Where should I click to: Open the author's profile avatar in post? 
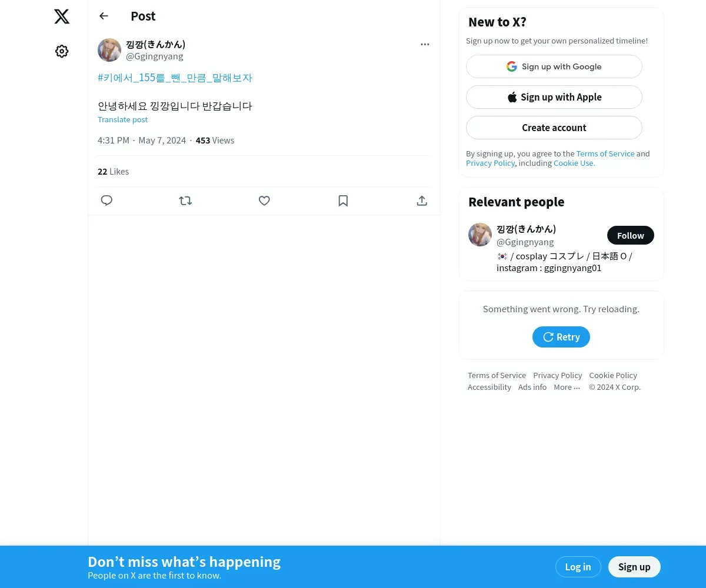(109, 50)
